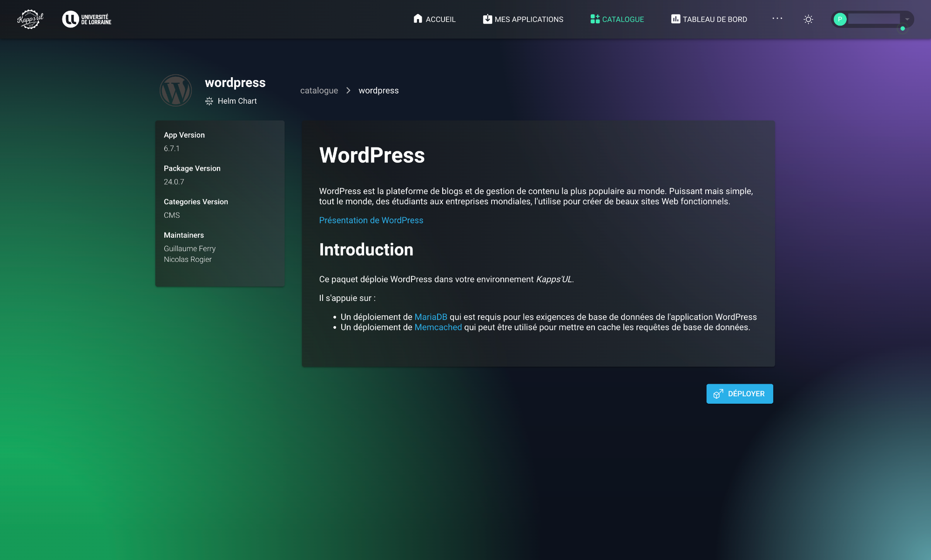Open Présentation de WordPress link
This screenshot has height=560, width=931.
(371, 220)
